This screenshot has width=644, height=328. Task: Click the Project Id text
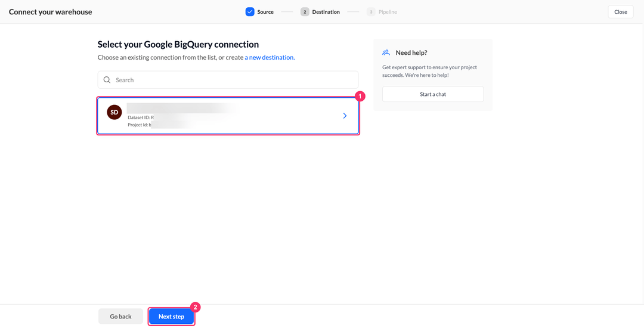tap(140, 125)
